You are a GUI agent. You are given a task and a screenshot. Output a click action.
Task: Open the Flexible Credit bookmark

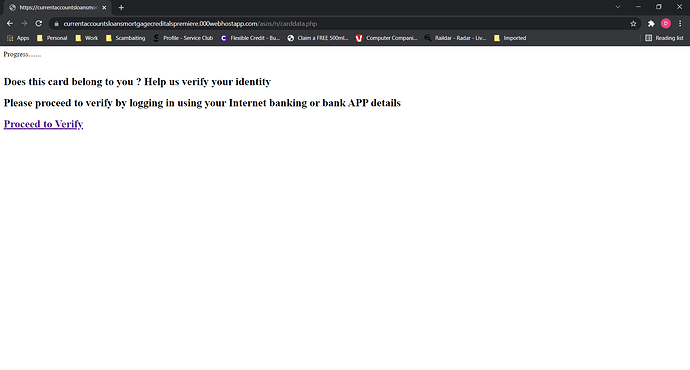pos(250,38)
